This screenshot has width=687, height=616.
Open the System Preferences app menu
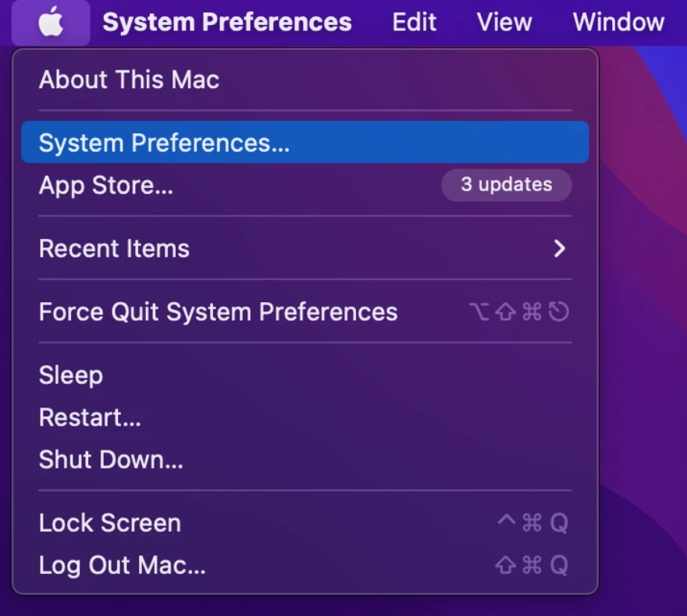click(226, 22)
